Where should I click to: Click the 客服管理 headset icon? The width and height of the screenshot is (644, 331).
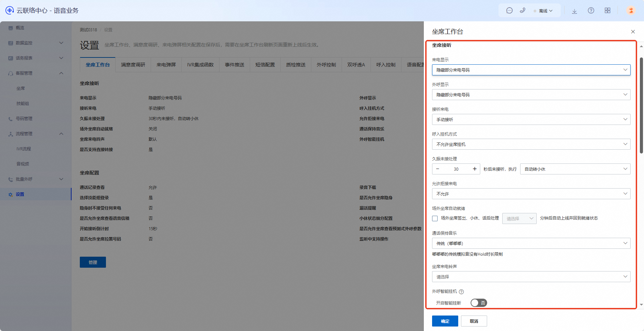pyautogui.click(x=11, y=73)
